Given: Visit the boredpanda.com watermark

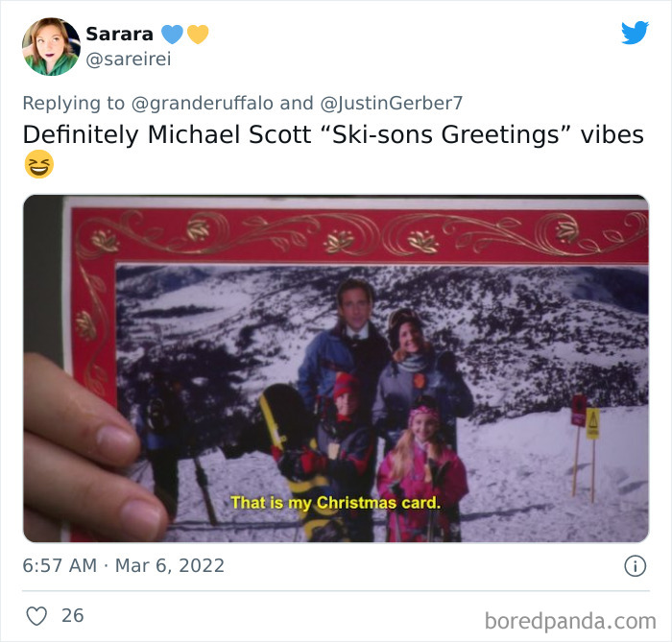Looking at the screenshot, I should 570,621.
